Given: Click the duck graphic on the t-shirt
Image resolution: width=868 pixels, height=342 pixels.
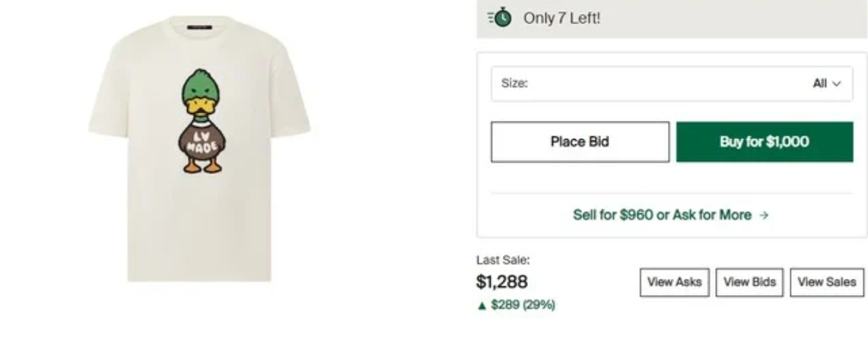Looking at the screenshot, I should tap(201, 120).
